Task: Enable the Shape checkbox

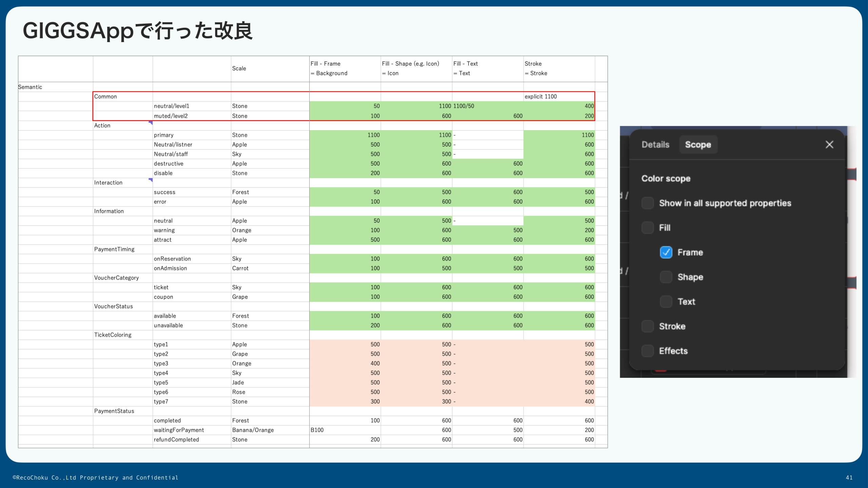Action: pos(666,277)
